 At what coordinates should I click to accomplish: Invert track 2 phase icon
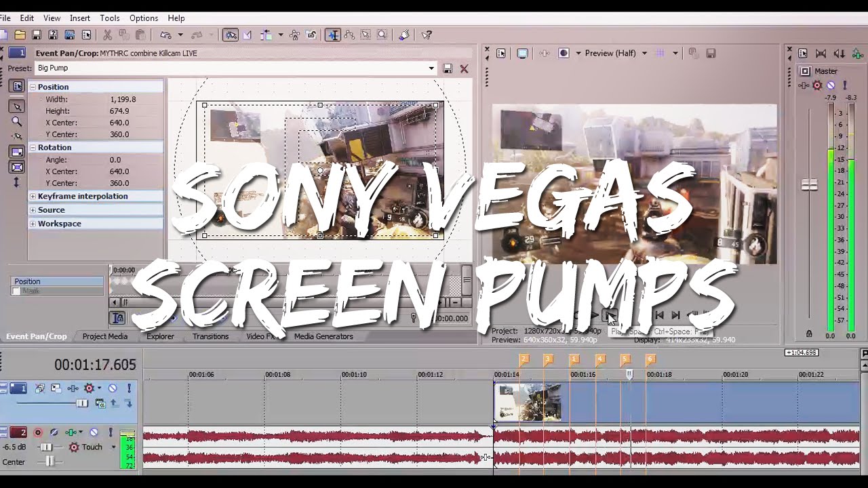[54, 432]
